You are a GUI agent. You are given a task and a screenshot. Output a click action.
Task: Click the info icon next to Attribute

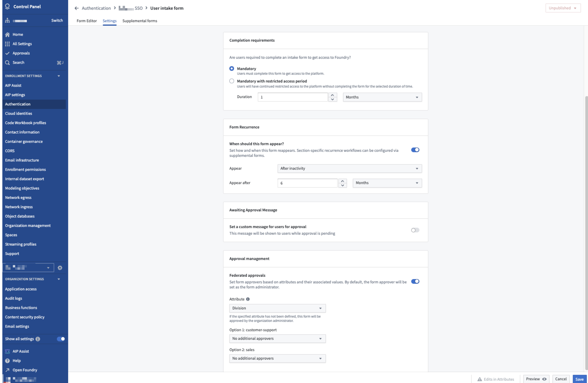[248, 299]
